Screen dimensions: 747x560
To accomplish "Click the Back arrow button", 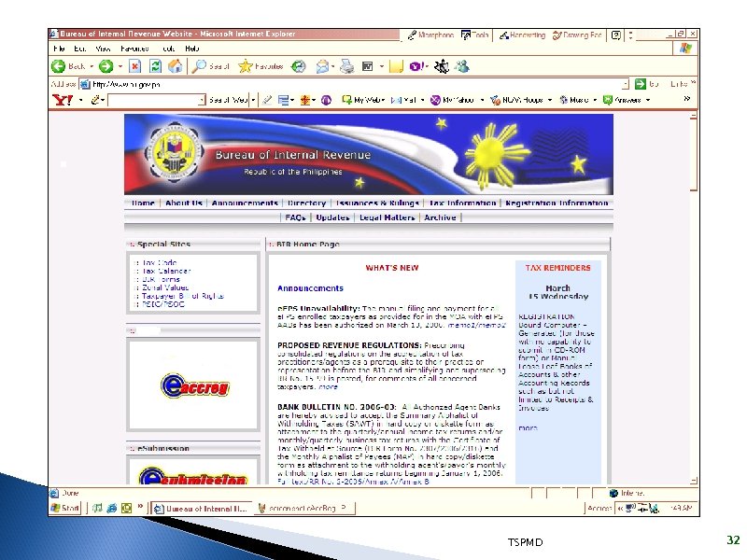I will [x=58, y=66].
